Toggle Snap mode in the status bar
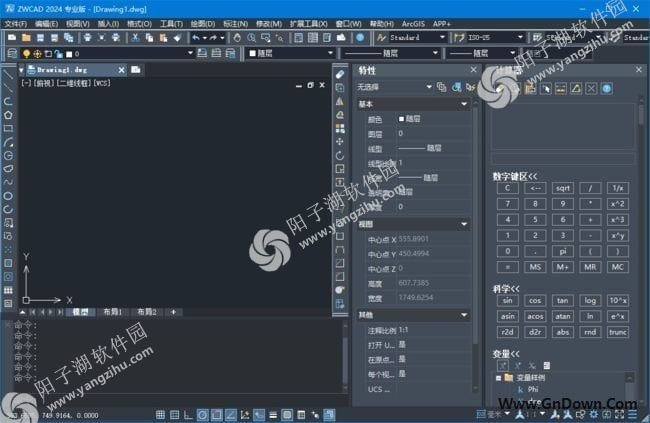 click(160, 414)
